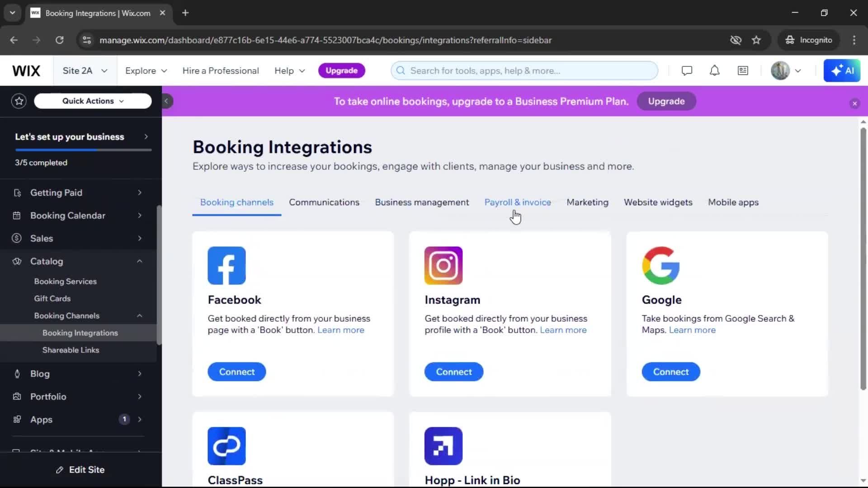Switch to the Payroll & invoice tab

pyautogui.click(x=518, y=202)
